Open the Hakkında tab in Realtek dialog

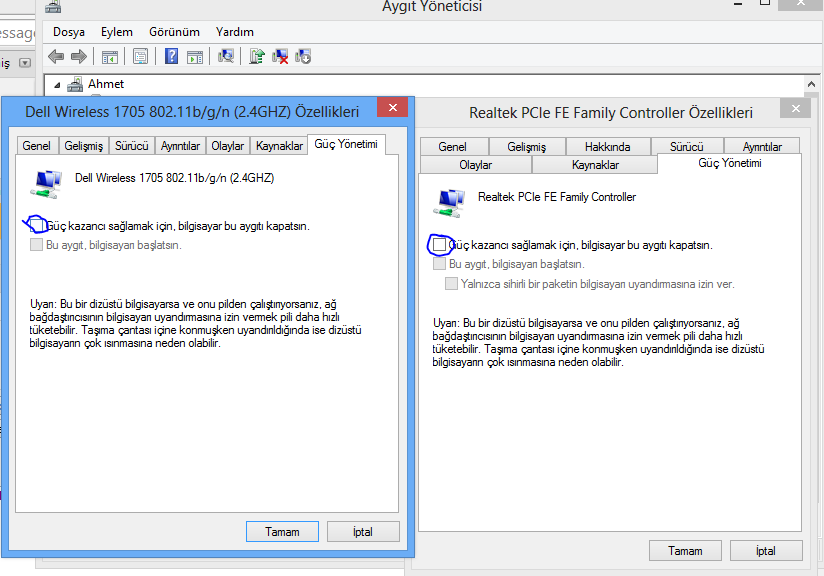point(607,147)
